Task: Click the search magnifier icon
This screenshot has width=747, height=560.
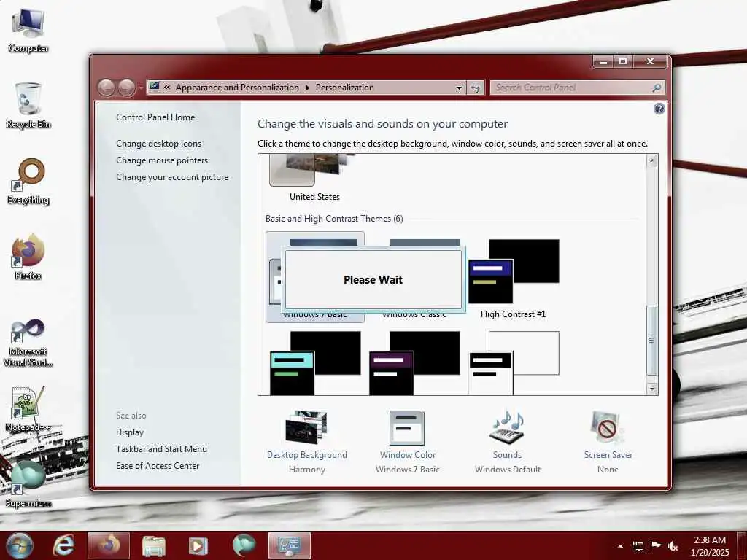Action: 657,87
